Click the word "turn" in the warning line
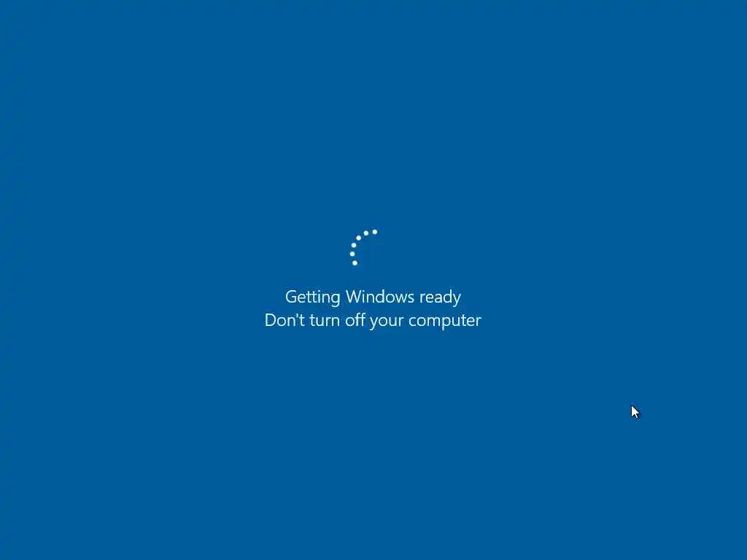 [325, 321]
